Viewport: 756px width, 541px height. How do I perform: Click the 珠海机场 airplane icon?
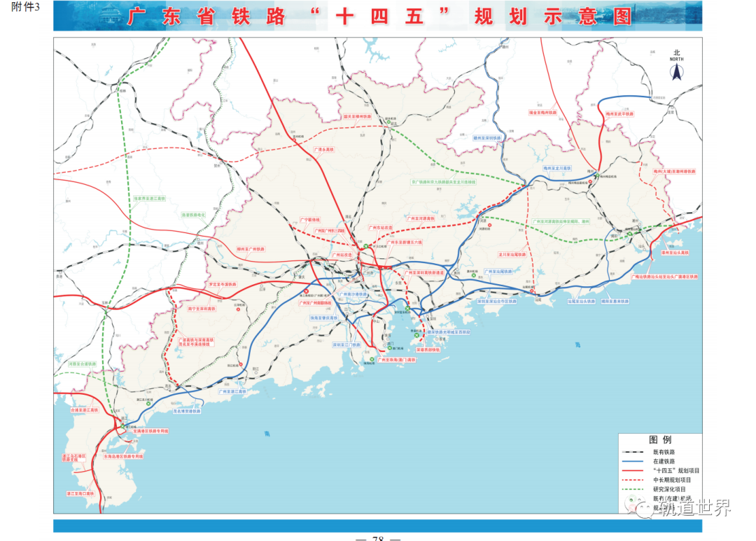pyautogui.click(x=372, y=358)
